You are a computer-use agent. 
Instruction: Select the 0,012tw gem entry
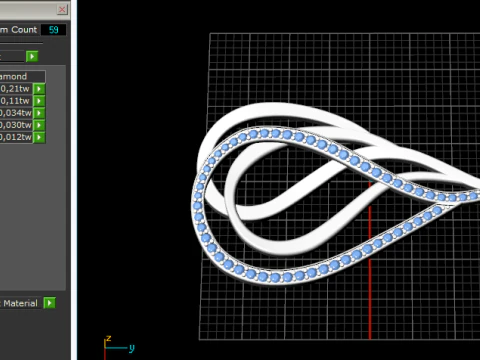[x=16, y=137]
